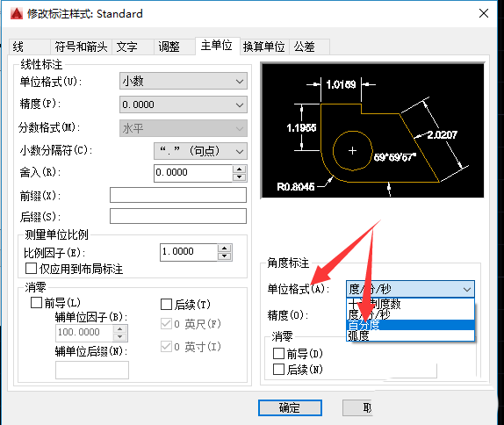Switch to the 公差 tab

pos(310,47)
